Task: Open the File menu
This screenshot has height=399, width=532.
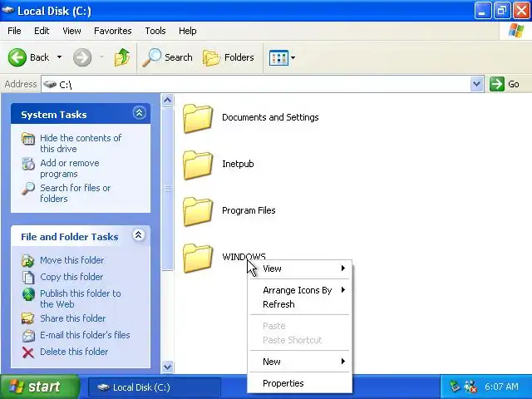Action: [14, 31]
